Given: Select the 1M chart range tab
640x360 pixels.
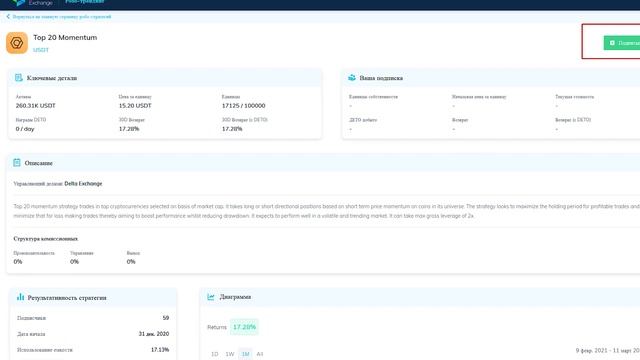Looking at the screenshot, I should pos(245,354).
